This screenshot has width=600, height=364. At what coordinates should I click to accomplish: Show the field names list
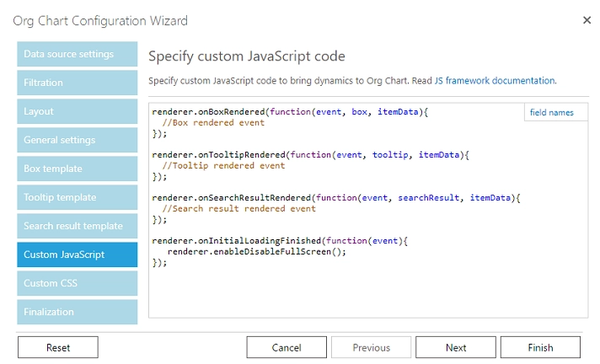pos(551,113)
